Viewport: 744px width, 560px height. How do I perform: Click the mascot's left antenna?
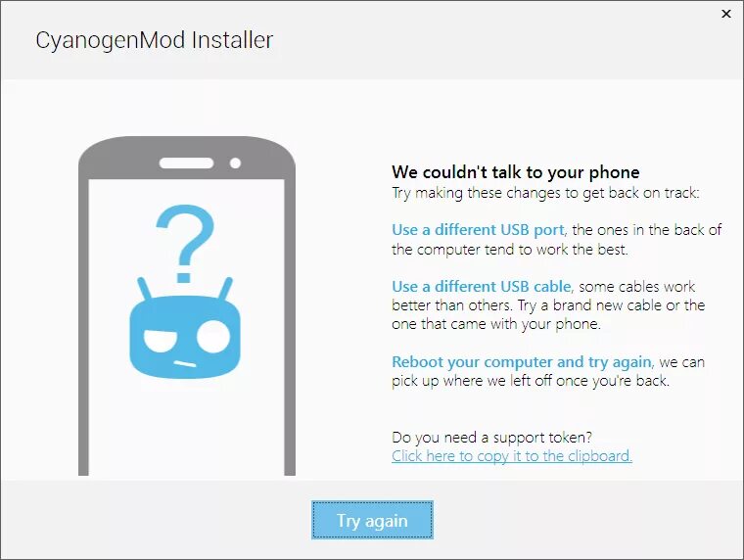point(144,289)
